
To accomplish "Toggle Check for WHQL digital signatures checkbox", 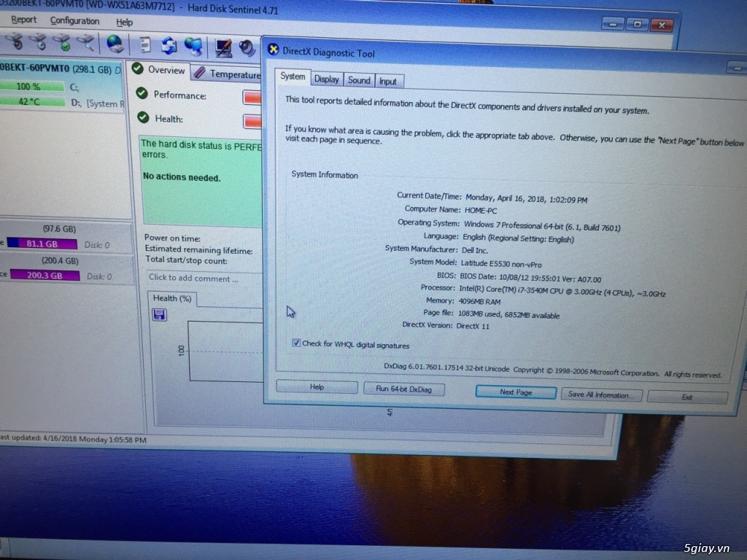I will point(296,343).
